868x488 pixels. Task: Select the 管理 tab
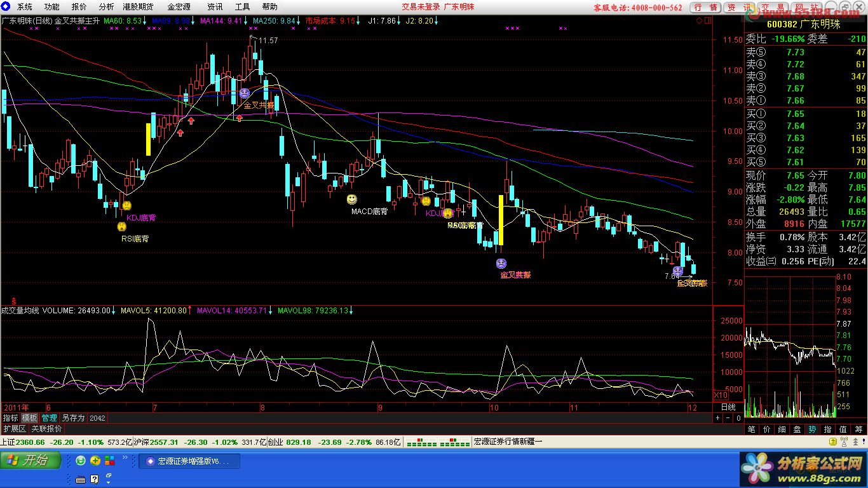49,418
